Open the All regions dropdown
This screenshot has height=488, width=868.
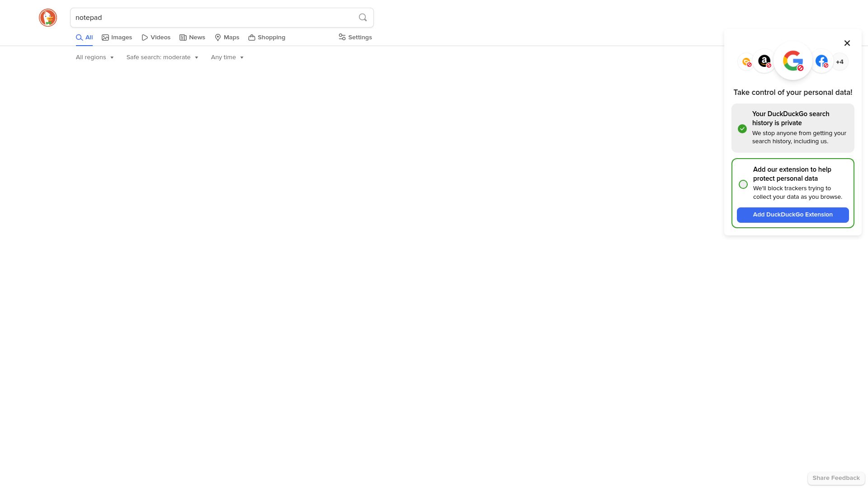pyautogui.click(x=95, y=57)
